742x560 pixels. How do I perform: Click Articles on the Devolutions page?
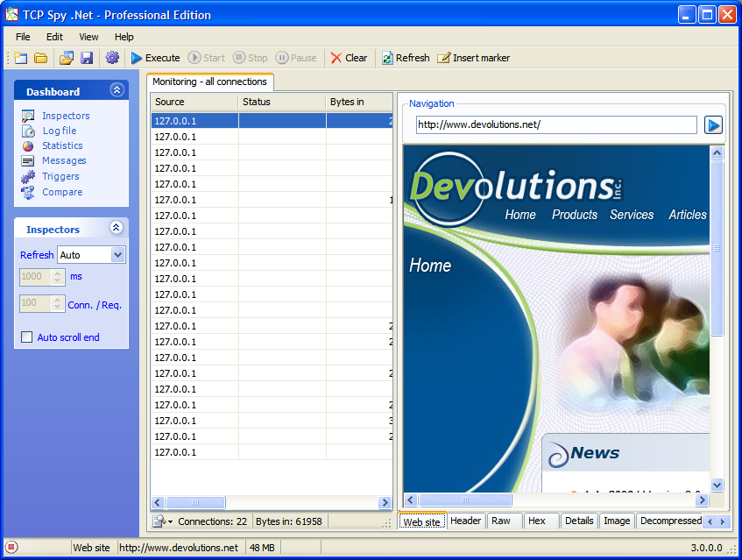[x=688, y=215]
